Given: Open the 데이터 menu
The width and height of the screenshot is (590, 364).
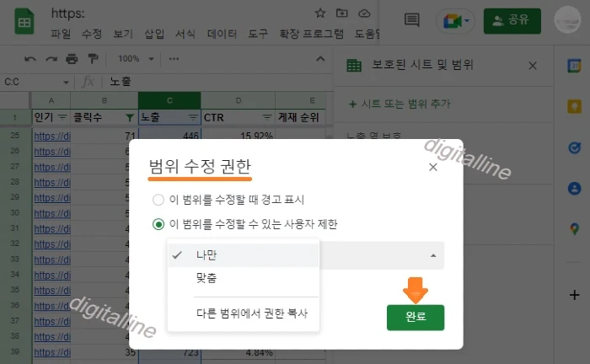Looking at the screenshot, I should 222,34.
